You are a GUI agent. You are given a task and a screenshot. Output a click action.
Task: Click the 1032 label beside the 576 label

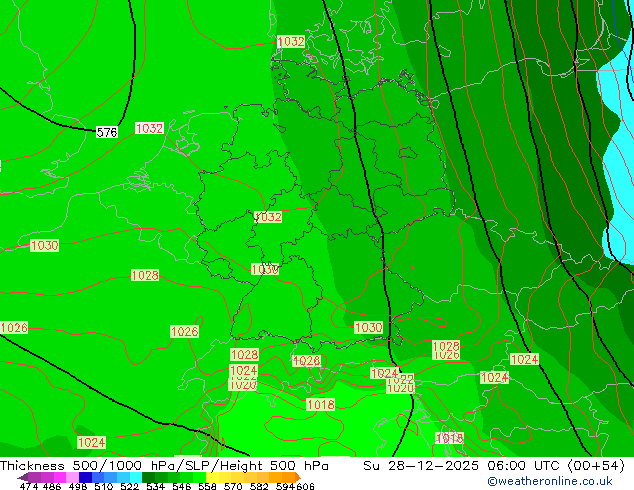pos(149,128)
